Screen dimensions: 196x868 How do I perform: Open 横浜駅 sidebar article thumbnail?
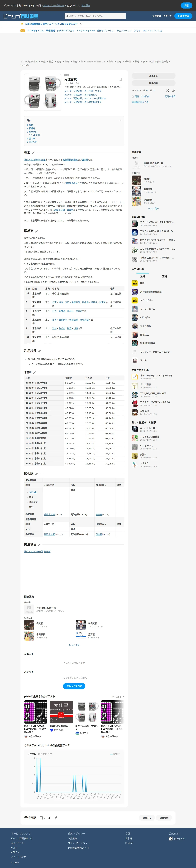click(x=136, y=181)
